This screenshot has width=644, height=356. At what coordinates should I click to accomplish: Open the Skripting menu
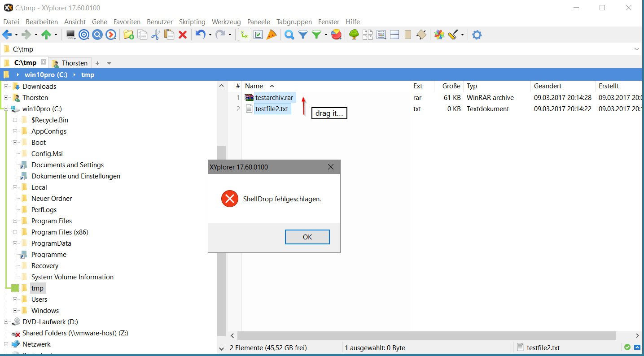[192, 22]
